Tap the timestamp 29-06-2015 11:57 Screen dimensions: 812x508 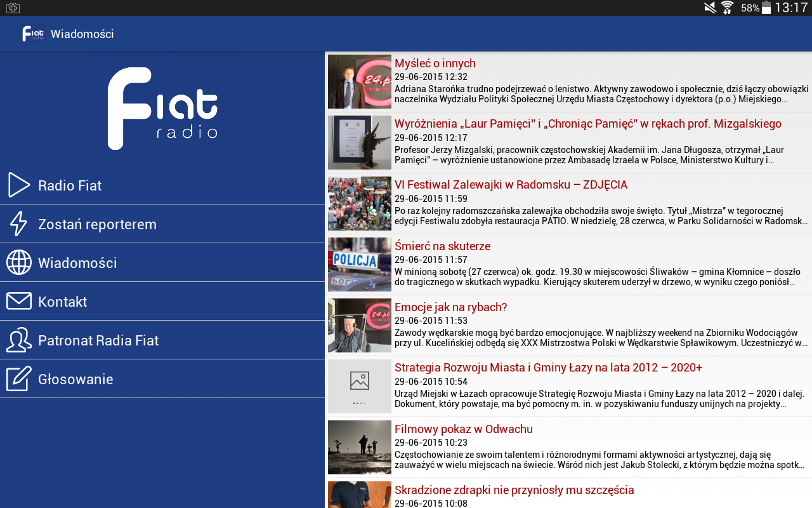(431, 260)
